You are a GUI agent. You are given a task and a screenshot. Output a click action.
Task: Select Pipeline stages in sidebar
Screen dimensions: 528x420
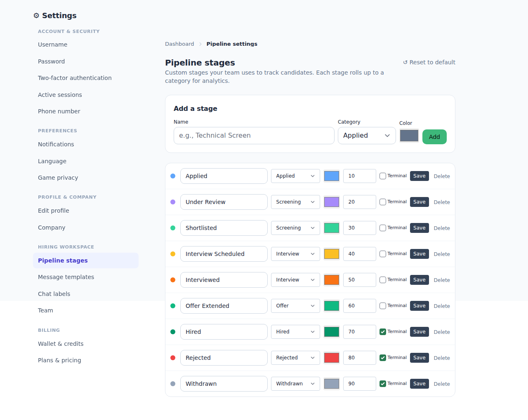(x=86, y=260)
